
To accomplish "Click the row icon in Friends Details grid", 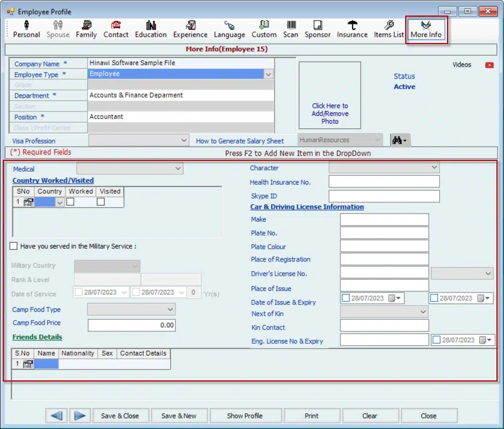I will pyautogui.click(x=28, y=364).
